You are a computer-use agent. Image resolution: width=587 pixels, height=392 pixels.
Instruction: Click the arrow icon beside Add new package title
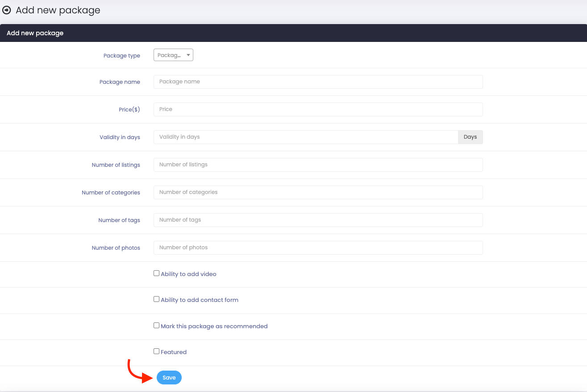[7, 10]
